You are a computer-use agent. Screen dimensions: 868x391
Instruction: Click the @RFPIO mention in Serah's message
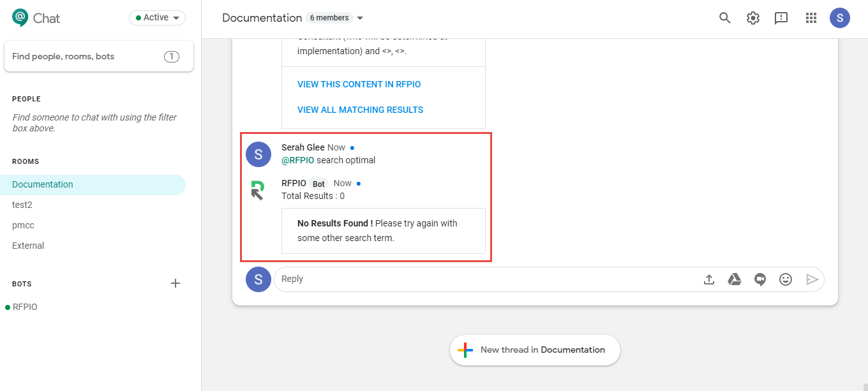(x=298, y=160)
